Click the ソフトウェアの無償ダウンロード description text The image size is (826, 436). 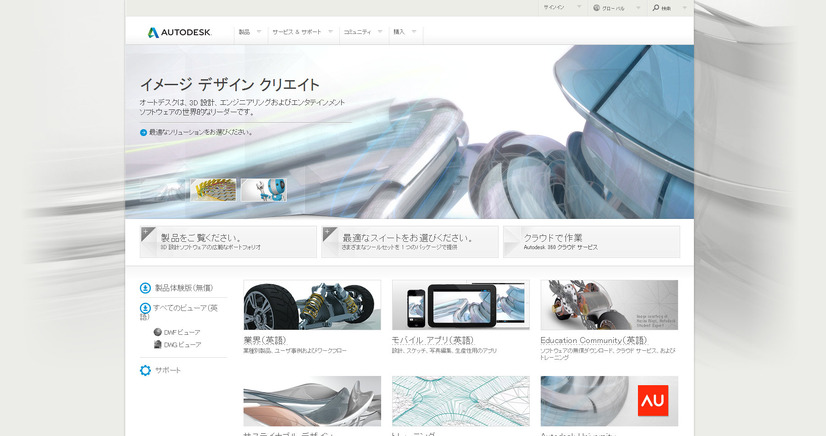coord(608,354)
